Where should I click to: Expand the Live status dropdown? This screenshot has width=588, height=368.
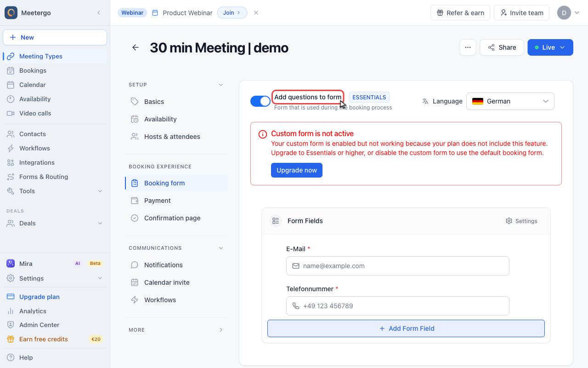[550, 47]
